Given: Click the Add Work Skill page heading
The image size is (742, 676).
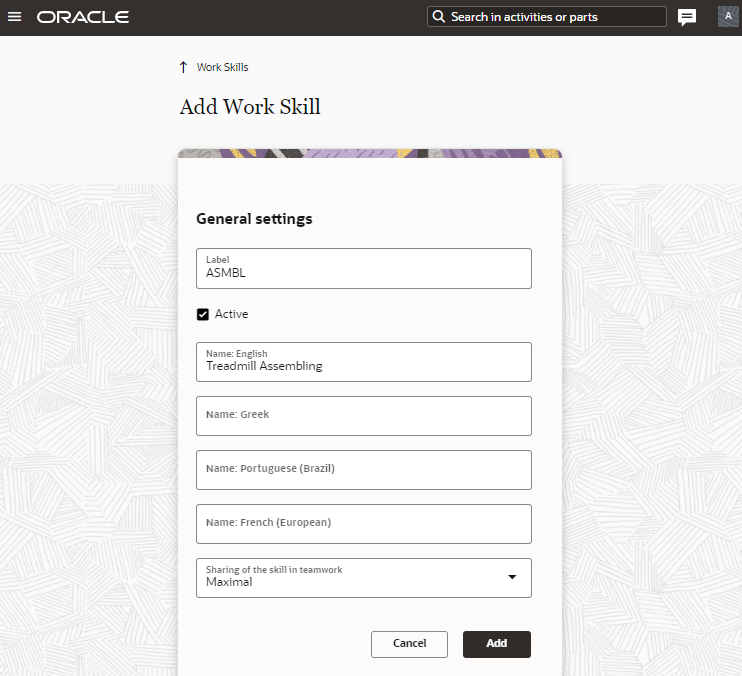Looking at the screenshot, I should (250, 107).
